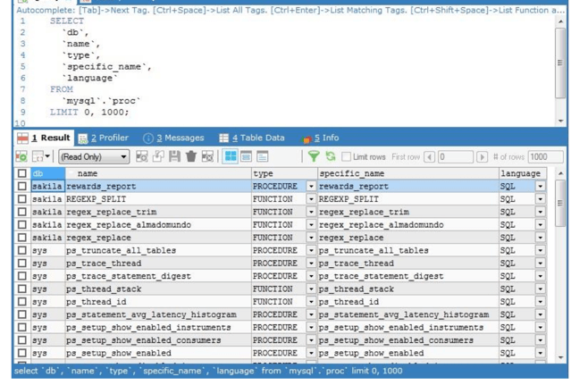Click the green refresh icon

(330, 156)
